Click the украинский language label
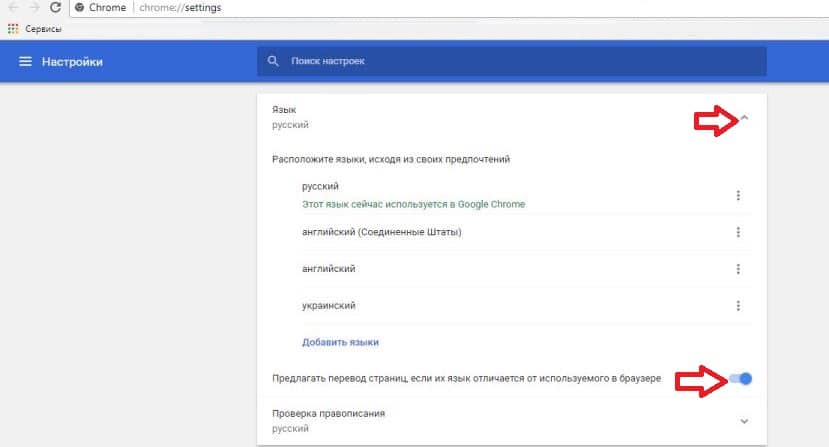This screenshot has height=447, width=829. 329,306
